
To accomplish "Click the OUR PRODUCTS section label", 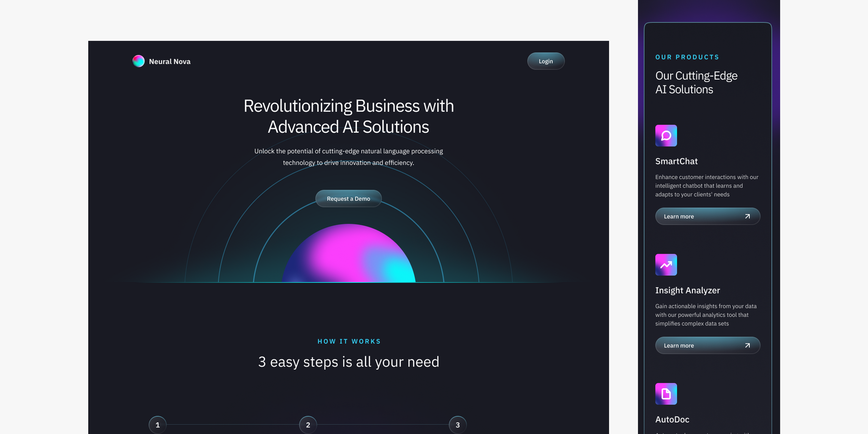I will [687, 57].
